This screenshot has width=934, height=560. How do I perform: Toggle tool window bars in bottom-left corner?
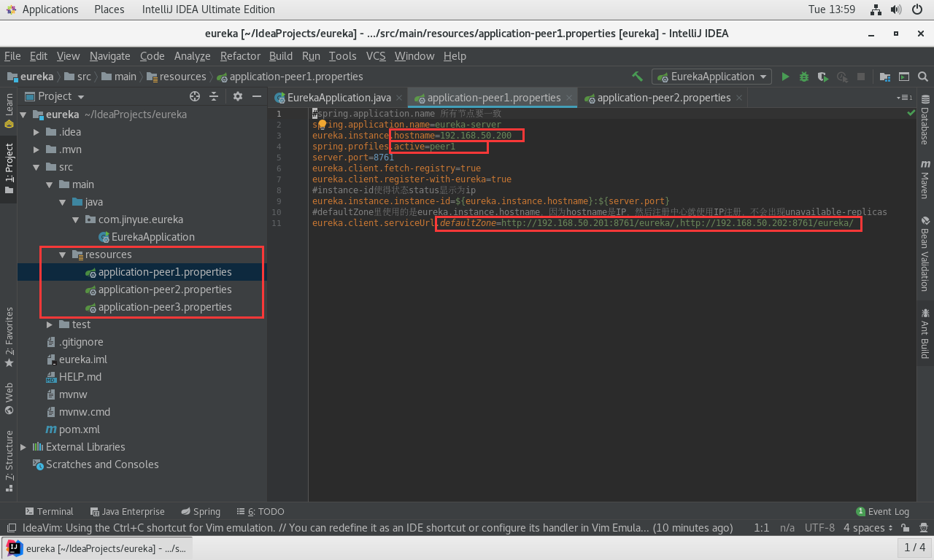(12, 528)
